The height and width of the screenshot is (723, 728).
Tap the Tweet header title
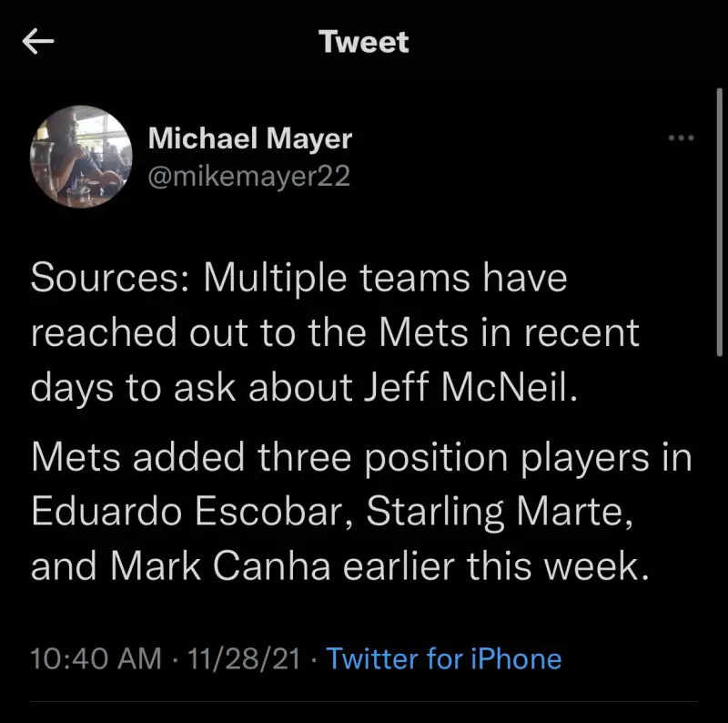point(364,42)
